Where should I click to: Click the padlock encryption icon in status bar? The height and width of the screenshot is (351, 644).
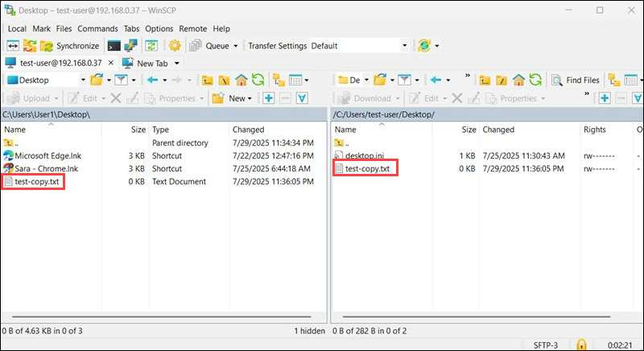click(x=581, y=345)
